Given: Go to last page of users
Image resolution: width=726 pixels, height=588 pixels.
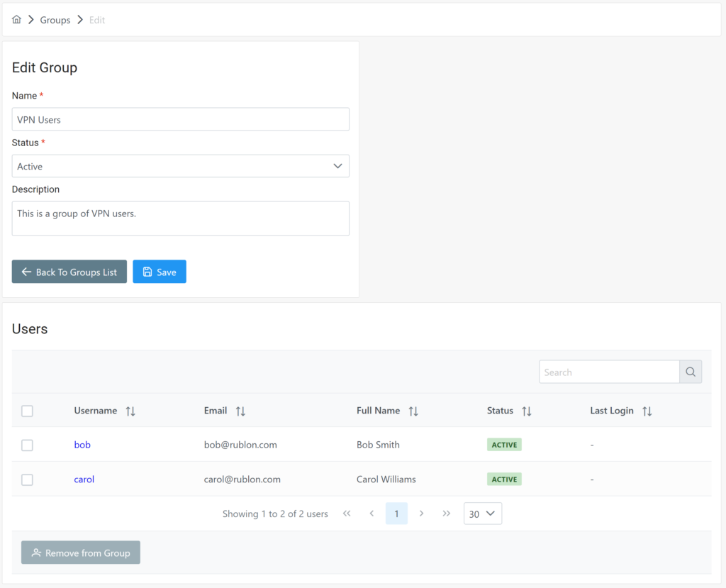Looking at the screenshot, I should point(446,514).
